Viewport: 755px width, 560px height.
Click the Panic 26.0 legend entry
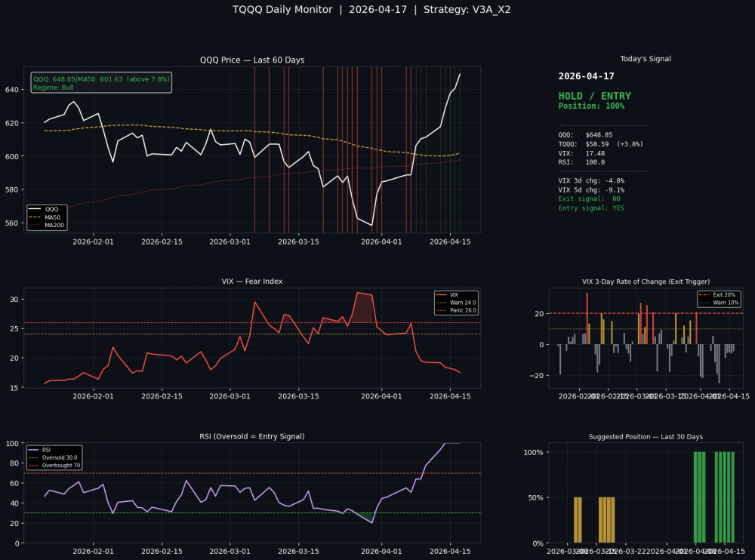pyautogui.click(x=464, y=310)
